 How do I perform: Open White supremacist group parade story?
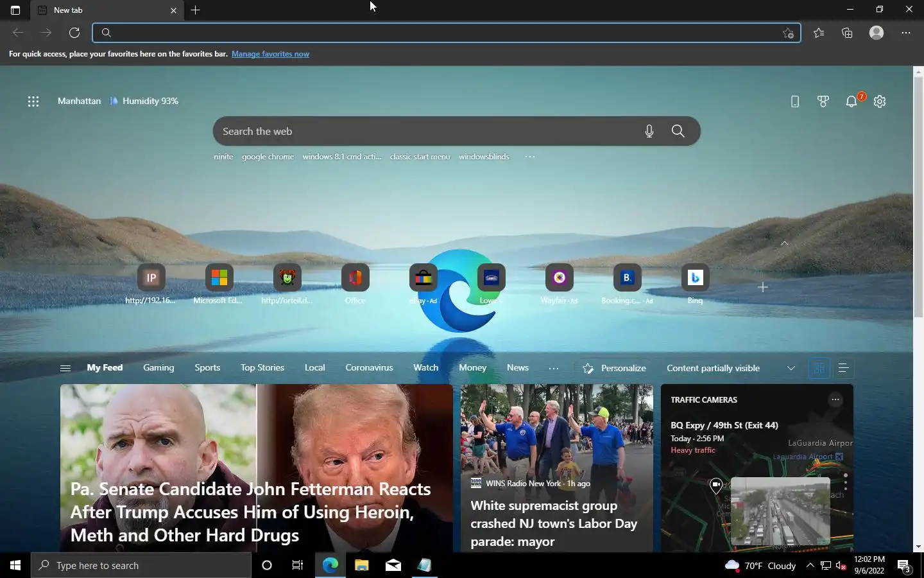554,523
